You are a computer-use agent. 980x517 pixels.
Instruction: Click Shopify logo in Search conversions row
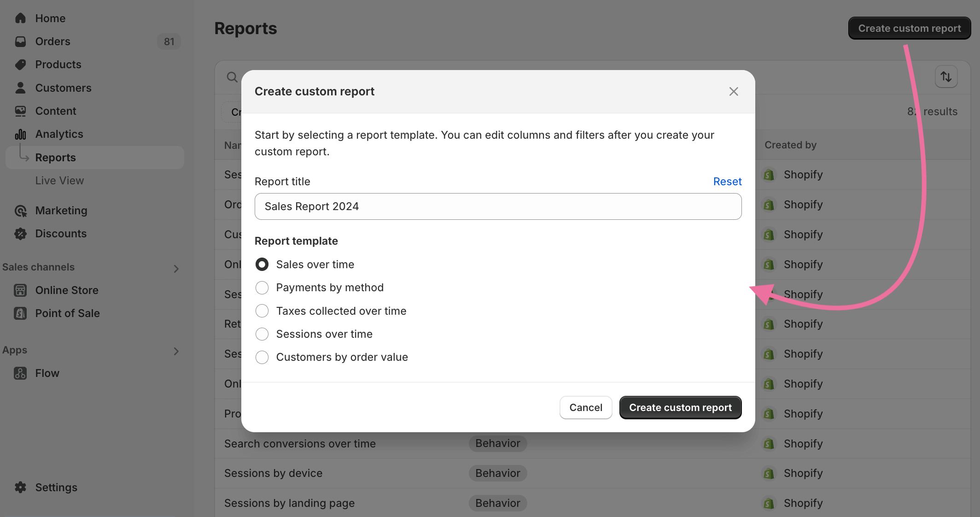coord(769,444)
